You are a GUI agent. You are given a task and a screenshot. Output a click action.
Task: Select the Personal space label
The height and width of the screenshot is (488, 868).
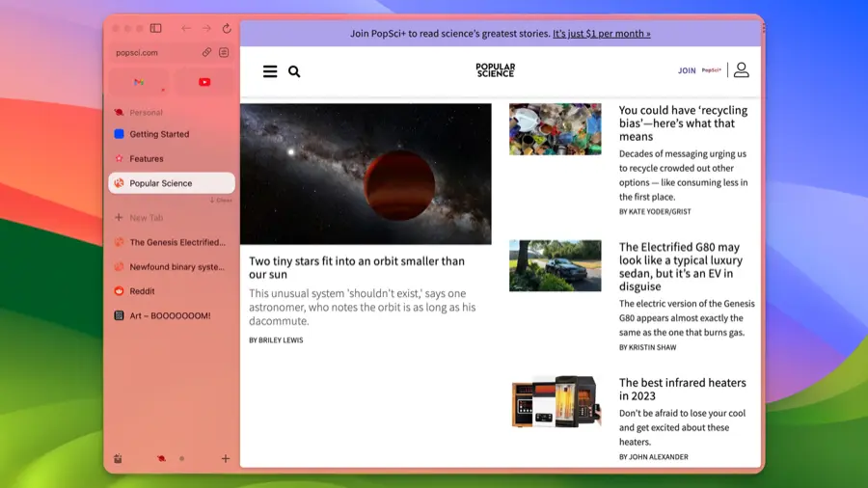pyautogui.click(x=147, y=112)
